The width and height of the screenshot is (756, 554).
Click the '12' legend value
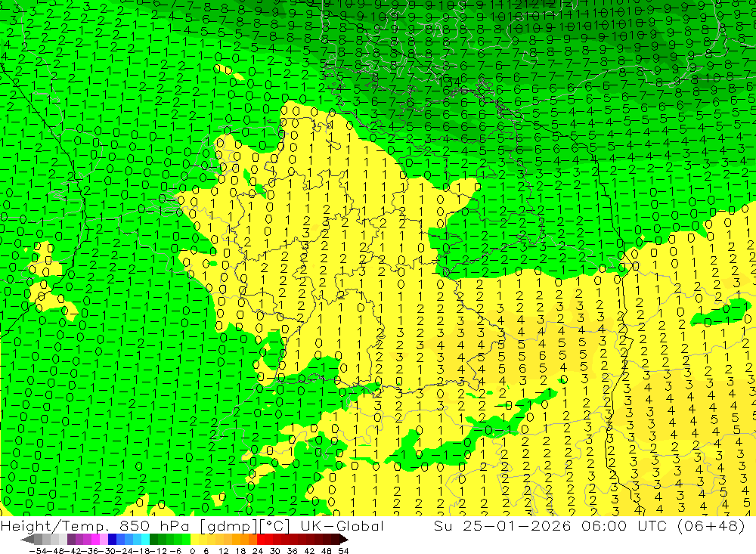[x=223, y=551]
